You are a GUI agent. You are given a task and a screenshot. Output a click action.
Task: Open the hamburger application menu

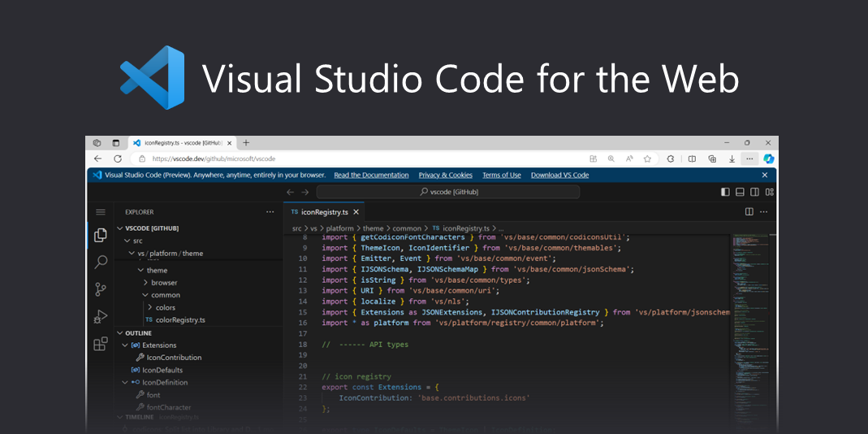click(101, 212)
